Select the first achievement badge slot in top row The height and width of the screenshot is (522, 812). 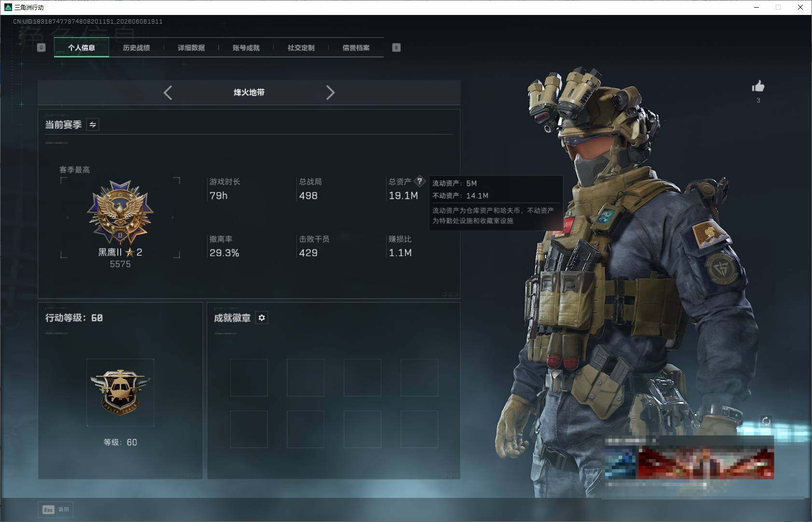pos(249,377)
